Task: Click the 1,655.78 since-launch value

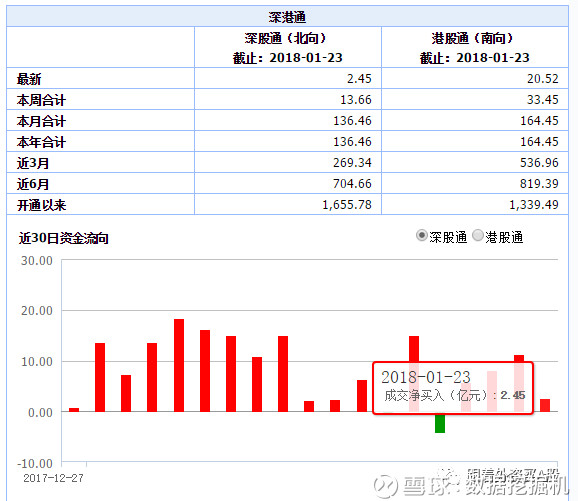Action: pyautogui.click(x=347, y=205)
